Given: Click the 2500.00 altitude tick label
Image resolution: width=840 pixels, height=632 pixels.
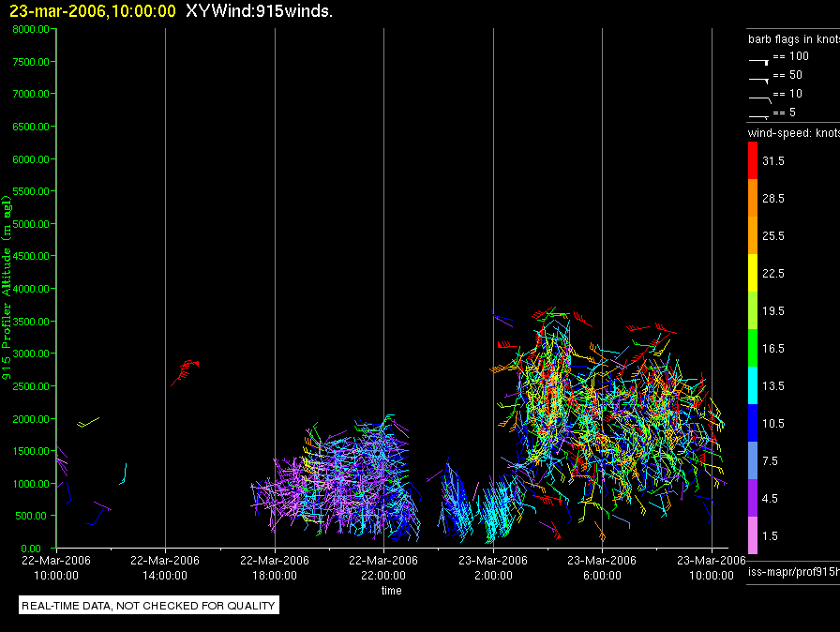Looking at the screenshot, I should click(31, 386).
